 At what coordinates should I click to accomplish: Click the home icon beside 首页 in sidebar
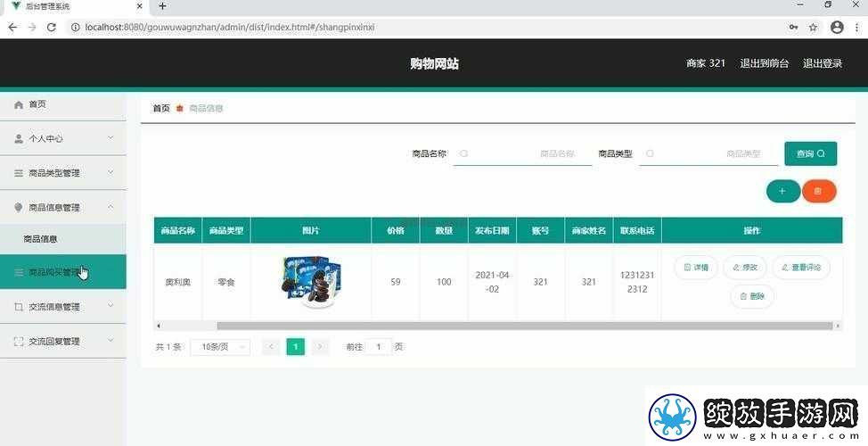[19, 104]
